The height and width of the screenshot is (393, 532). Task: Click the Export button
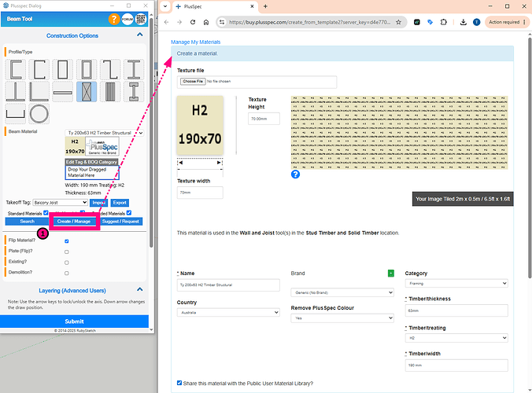(120, 203)
